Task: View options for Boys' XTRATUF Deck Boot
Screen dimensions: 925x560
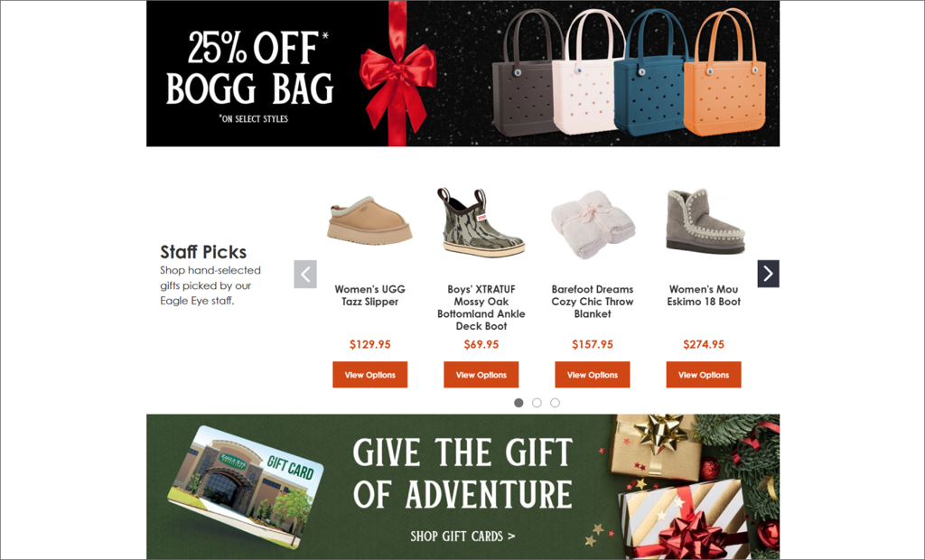Action: (x=481, y=375)
